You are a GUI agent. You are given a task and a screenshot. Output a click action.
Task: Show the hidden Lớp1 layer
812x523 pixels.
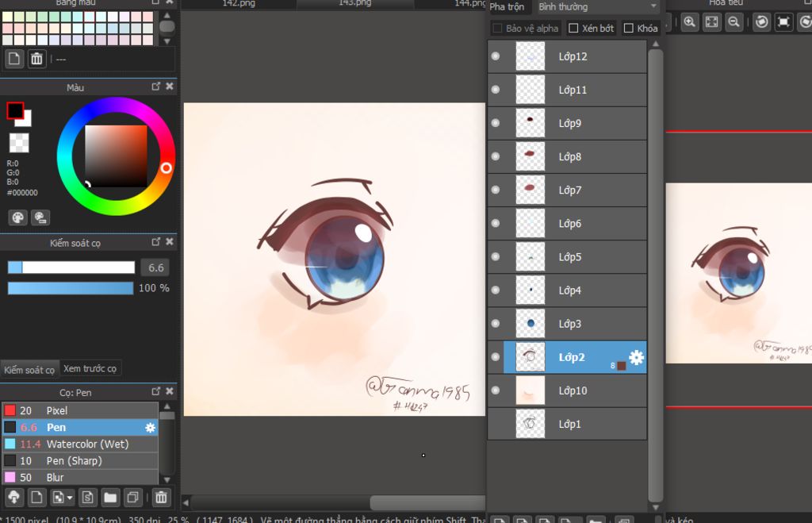tap(496, 424)
